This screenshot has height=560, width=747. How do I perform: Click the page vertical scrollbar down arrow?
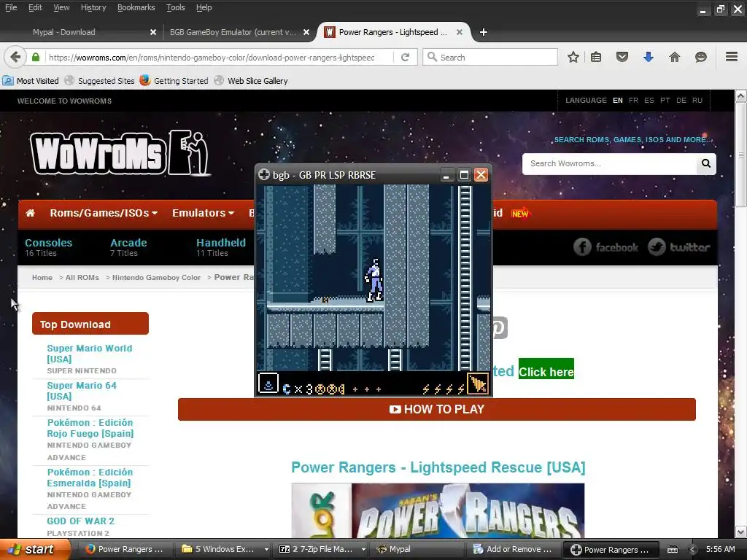(740, 532)
